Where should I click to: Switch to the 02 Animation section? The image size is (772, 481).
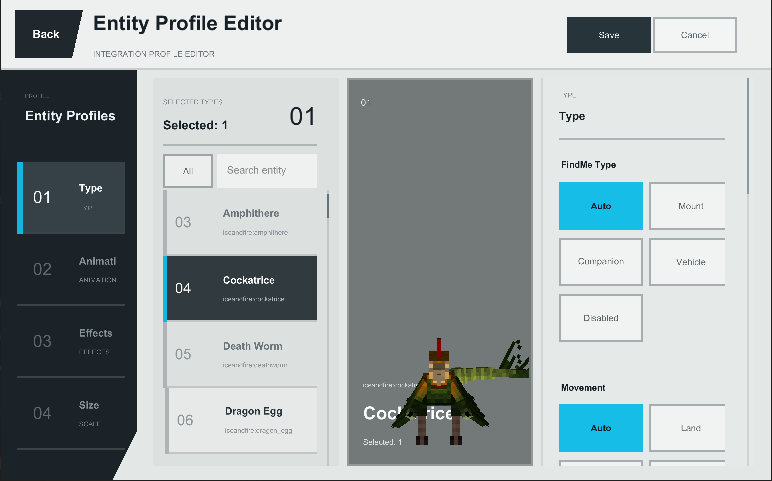point(71,269)
